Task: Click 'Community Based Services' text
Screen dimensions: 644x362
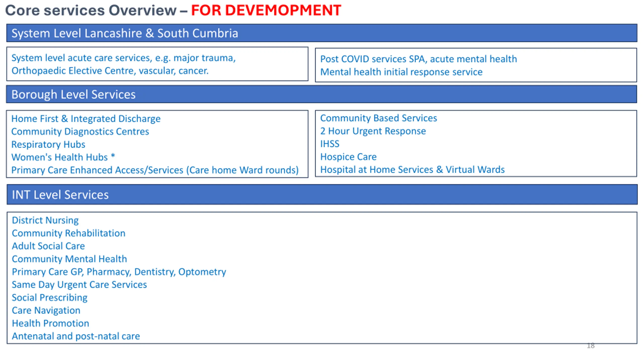Action: 379,118
